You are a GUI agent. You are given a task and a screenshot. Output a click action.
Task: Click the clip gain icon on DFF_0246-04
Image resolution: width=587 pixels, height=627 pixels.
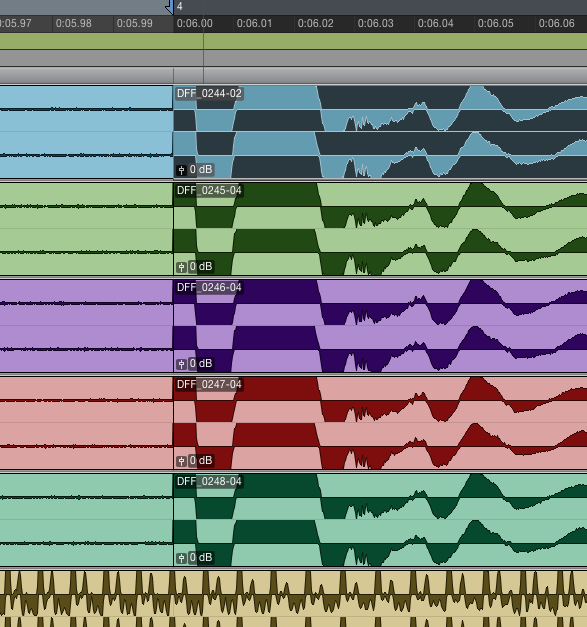click(x=182, y=364)
